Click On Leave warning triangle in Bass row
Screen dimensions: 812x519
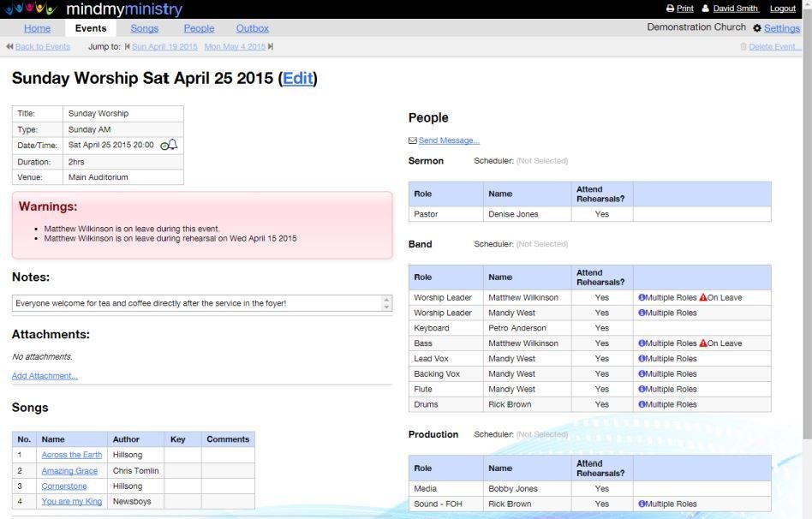coord(702,343)
